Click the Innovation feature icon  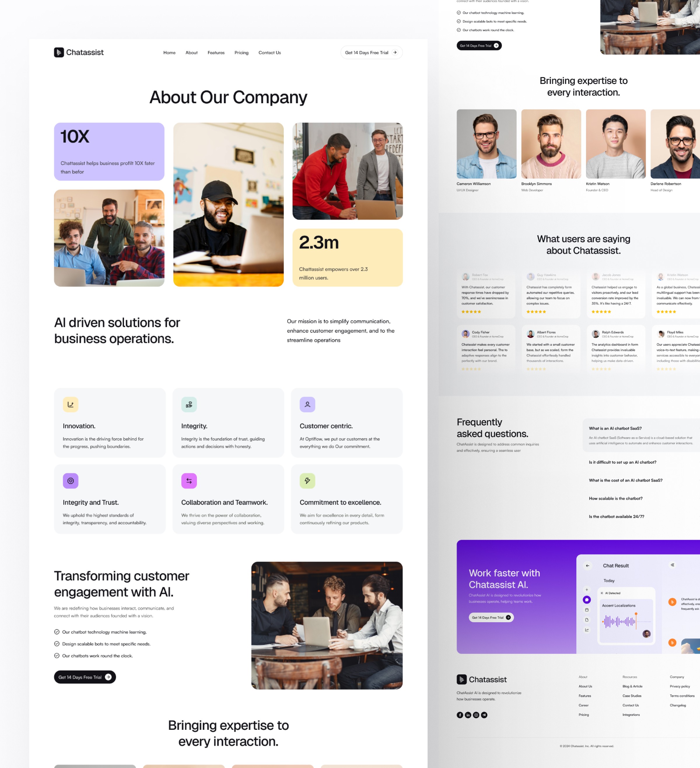(x=70, y=404)
